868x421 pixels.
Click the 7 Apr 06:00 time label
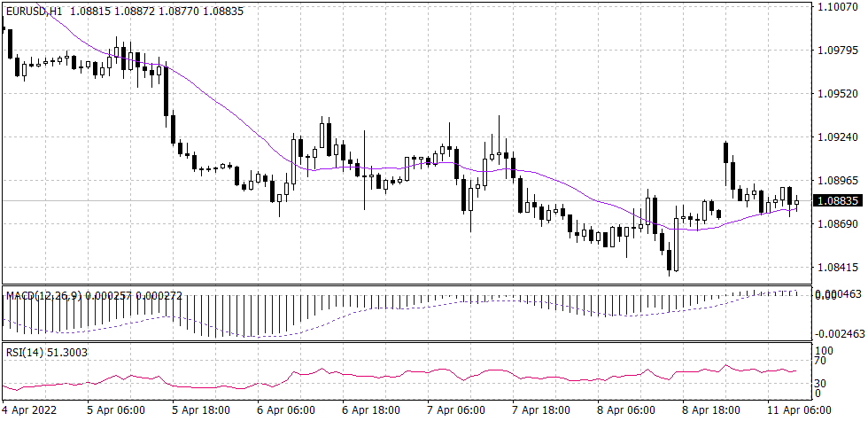456,409
